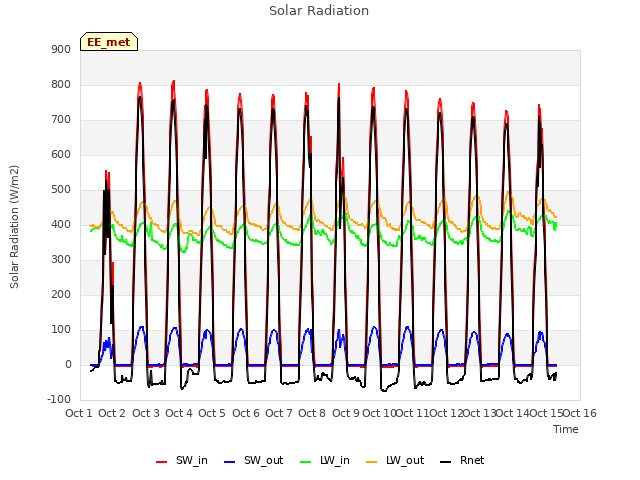The height and width of the screenshot is (480, 640).
Task: Click the 300 y-axis tick label
Action: tap(61, 260)
